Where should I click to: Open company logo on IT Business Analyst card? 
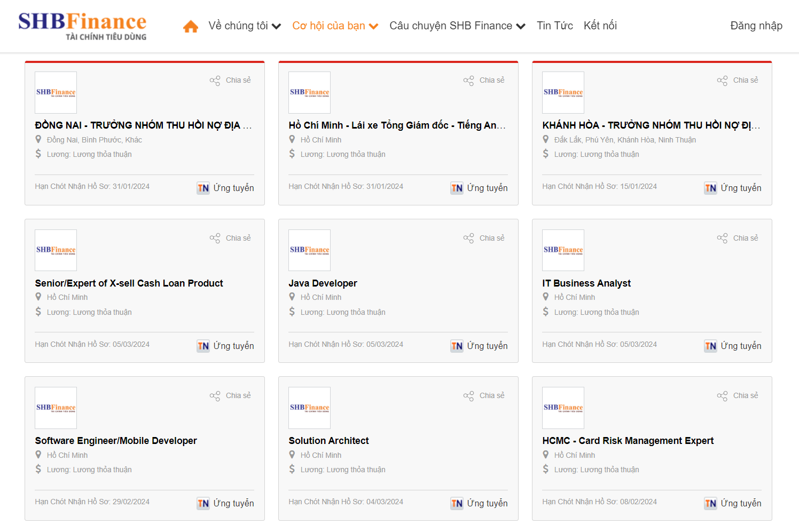pyautogui.click(x=563, y=250)
